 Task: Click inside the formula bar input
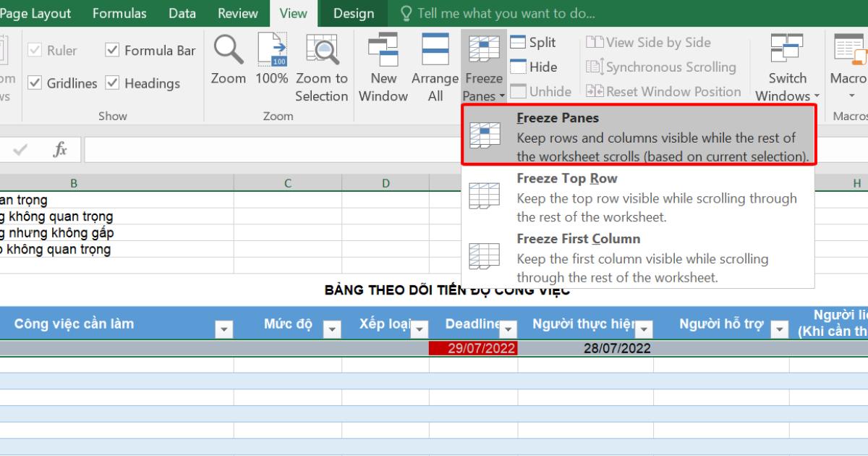click(476, 150)
